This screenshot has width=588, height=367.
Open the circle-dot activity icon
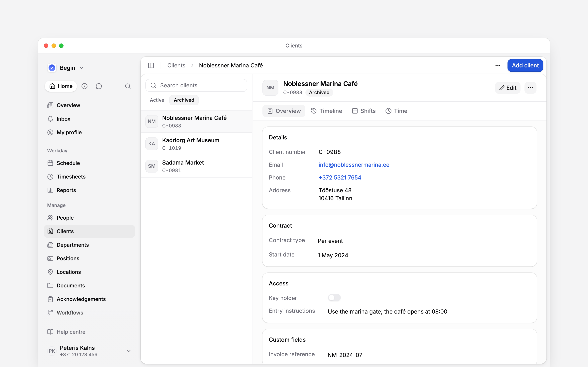pyautogui.click(x=84, y=86)
